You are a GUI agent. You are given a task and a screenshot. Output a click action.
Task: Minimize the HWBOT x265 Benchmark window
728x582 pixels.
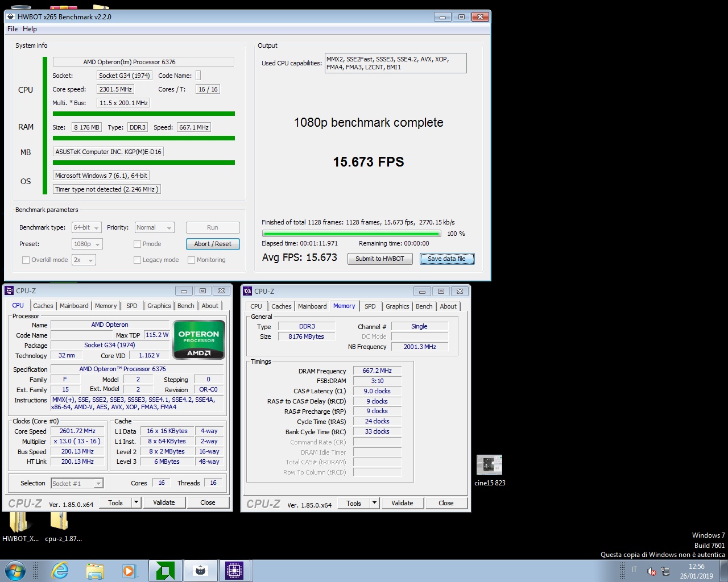point(442,16)
